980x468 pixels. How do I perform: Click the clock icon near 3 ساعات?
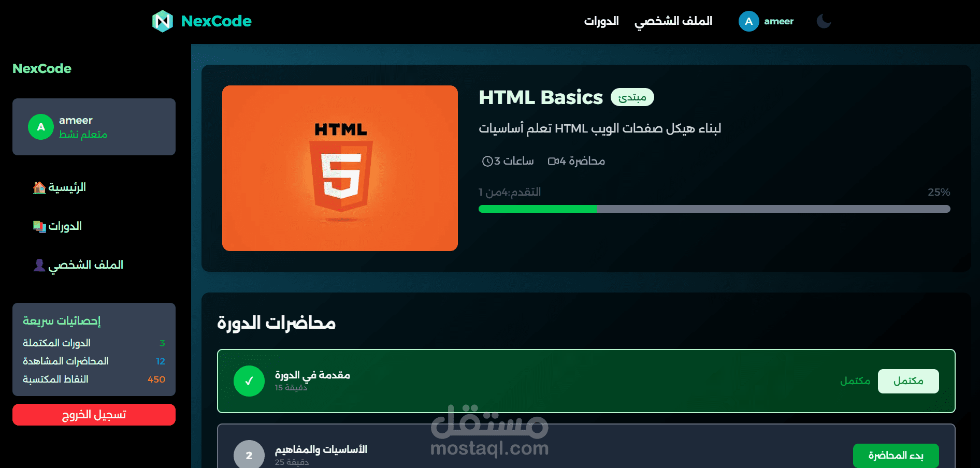coord(487,161)
